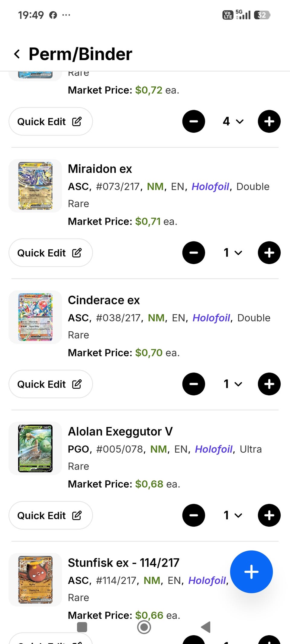The width and height of the screenshot is (290, 644).
Task: Tap the blue floating add button
Action: 251,572
